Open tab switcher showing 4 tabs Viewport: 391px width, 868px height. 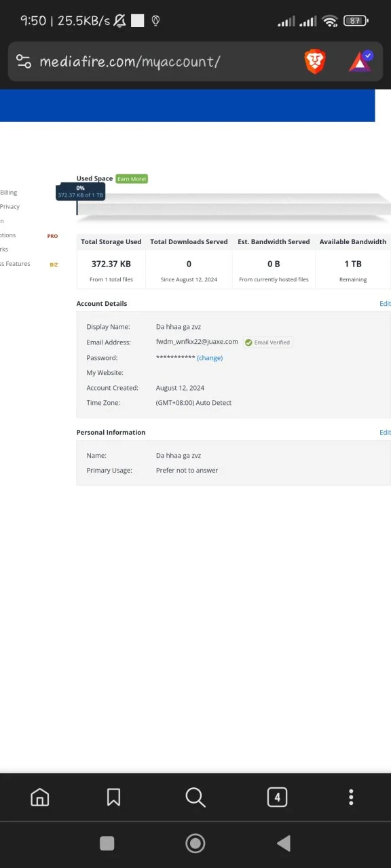tap(277, 797)
